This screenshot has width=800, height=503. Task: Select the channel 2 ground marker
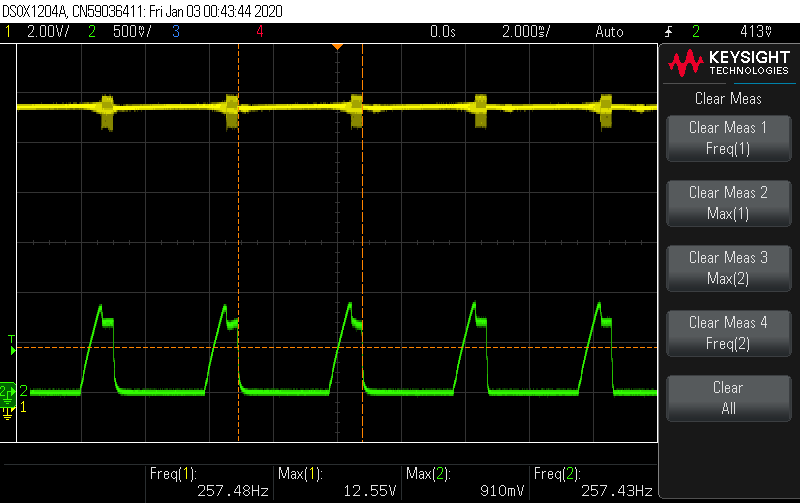point(8,392)
